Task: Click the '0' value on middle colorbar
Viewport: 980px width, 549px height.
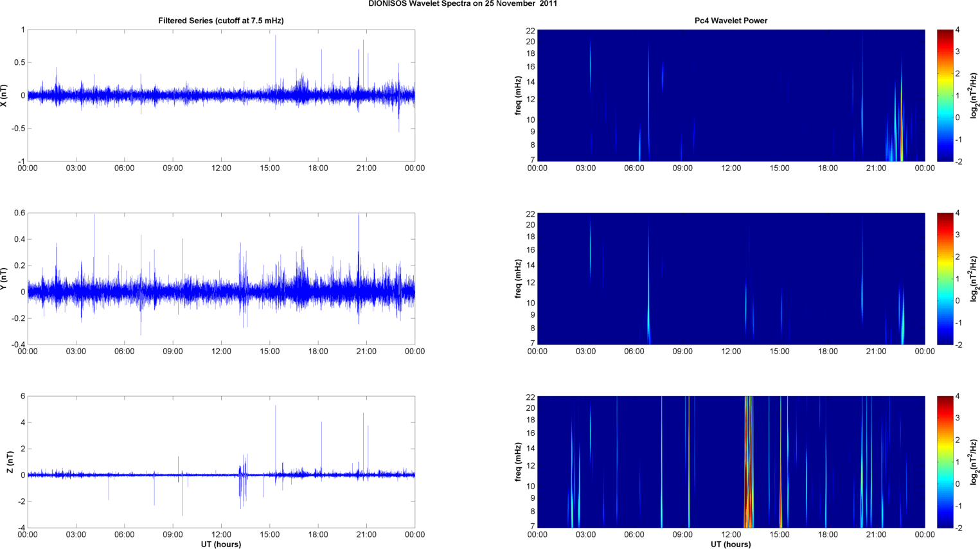Action: click(958, 301)
